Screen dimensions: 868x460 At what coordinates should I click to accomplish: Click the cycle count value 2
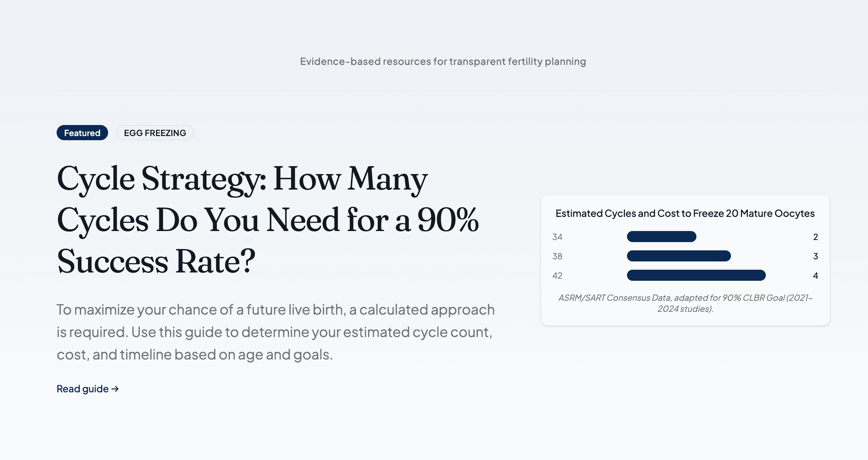pos(816,237)
